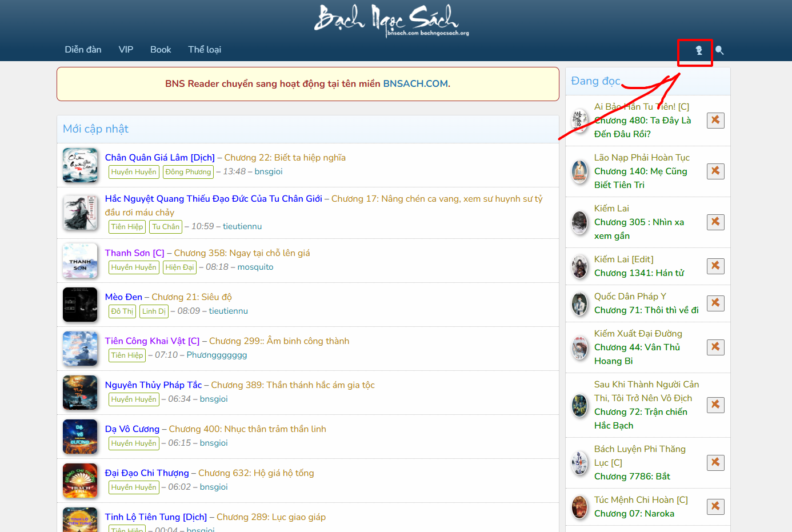This screenshot has height=532, width=792.
Task: Delete Kiếm Lai [Edit] from reading list
Action: point(715,266)
